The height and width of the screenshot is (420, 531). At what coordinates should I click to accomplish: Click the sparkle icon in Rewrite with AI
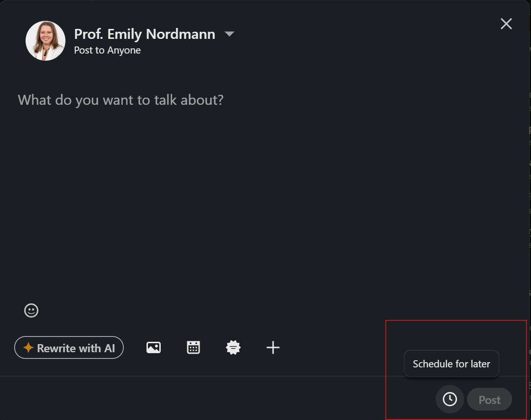pos(28,348)
